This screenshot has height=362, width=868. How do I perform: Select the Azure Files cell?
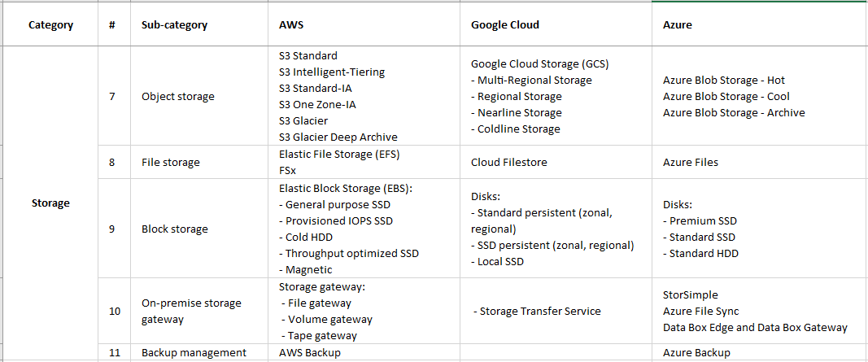click(x=691, y=162)
